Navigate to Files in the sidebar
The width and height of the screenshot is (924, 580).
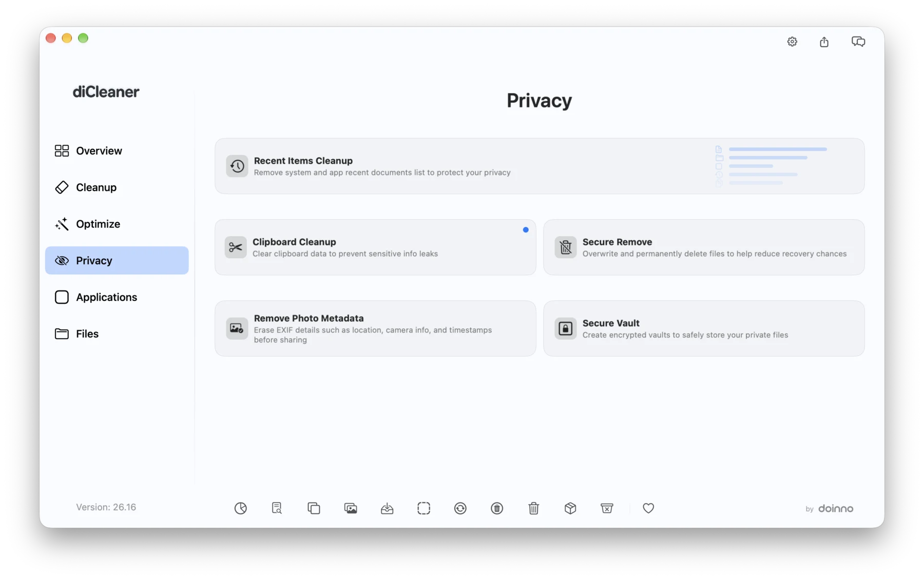[x=117, y=334]
